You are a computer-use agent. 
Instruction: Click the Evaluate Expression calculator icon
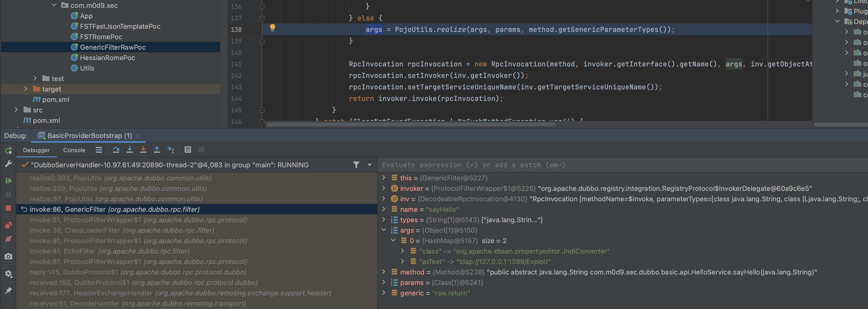(x=188, y=150)
